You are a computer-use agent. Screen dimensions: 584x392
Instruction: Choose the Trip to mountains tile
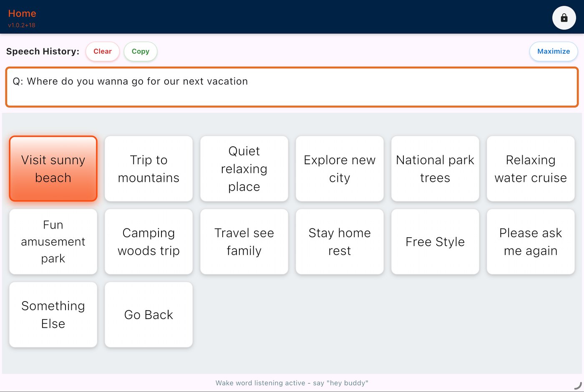[149, 168]
